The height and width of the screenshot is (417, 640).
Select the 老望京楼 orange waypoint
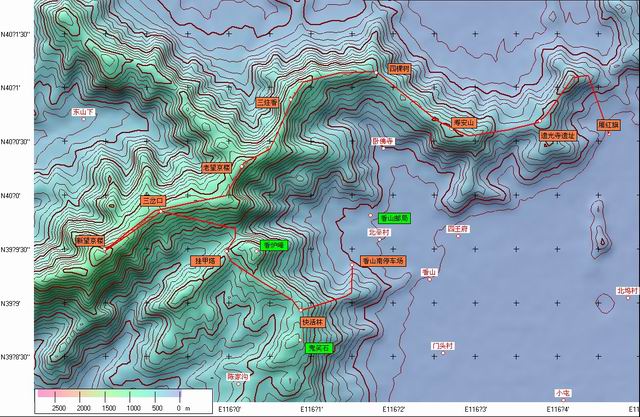217,167
